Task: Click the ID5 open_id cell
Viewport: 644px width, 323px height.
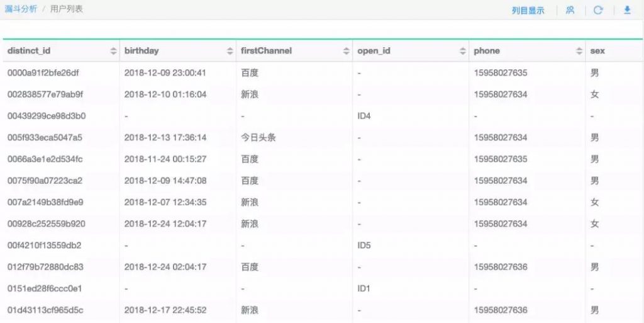Action: tap(364, 246)
